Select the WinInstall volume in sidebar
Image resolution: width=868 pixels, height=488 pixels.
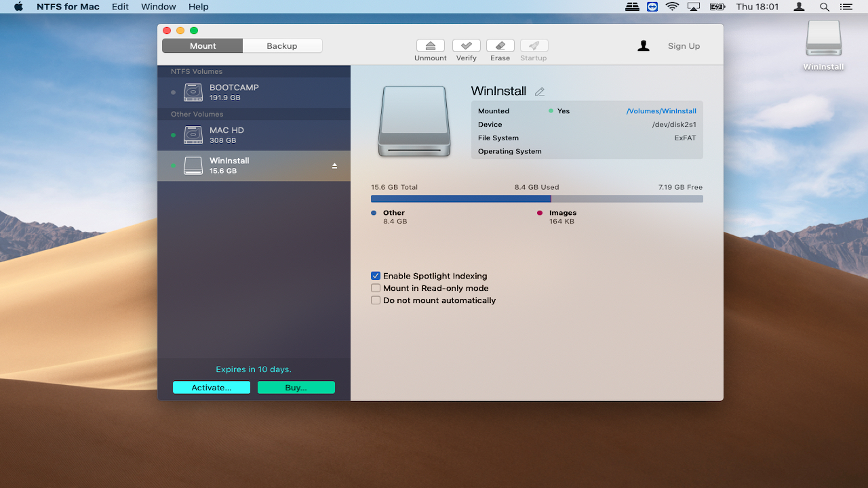coord(254,165)
